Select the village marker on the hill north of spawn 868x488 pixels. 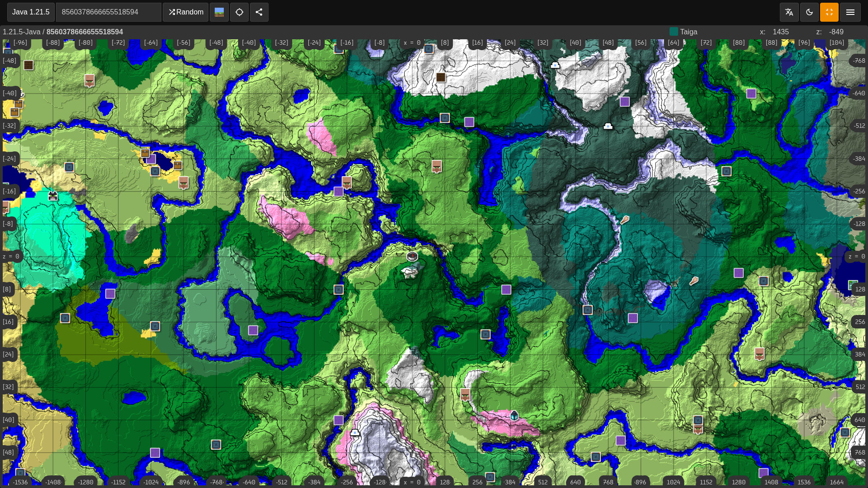pyautogui.click(x=436, y=166)
